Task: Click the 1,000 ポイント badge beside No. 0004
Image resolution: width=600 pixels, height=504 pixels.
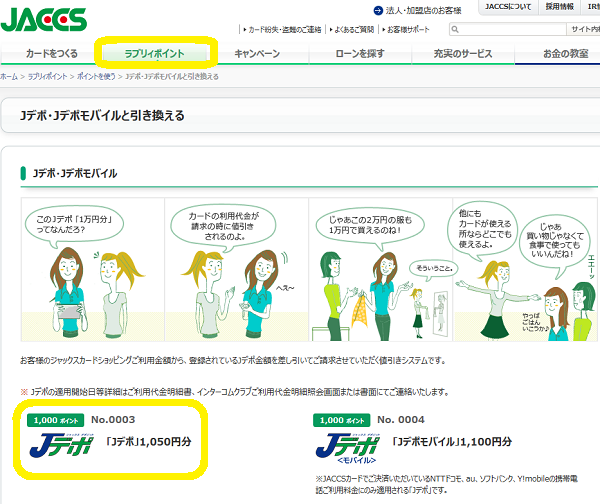Action: 342,420
